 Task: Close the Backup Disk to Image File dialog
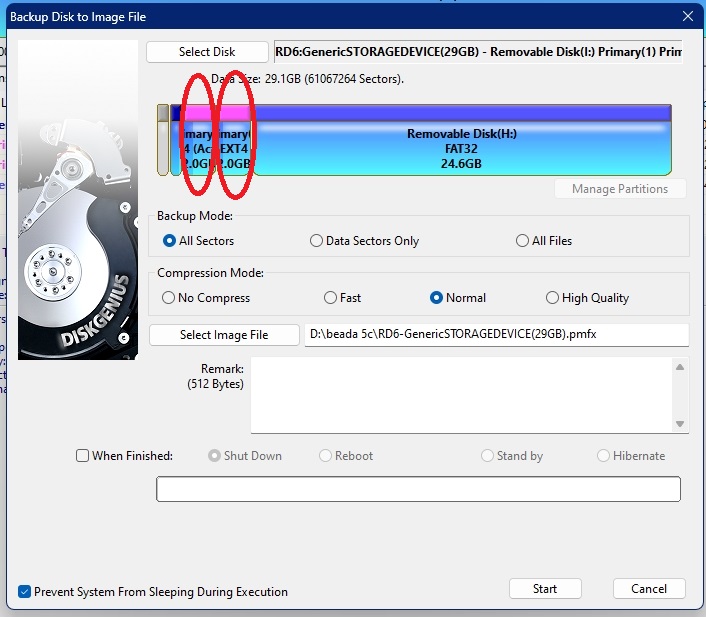tap(687, 16)
